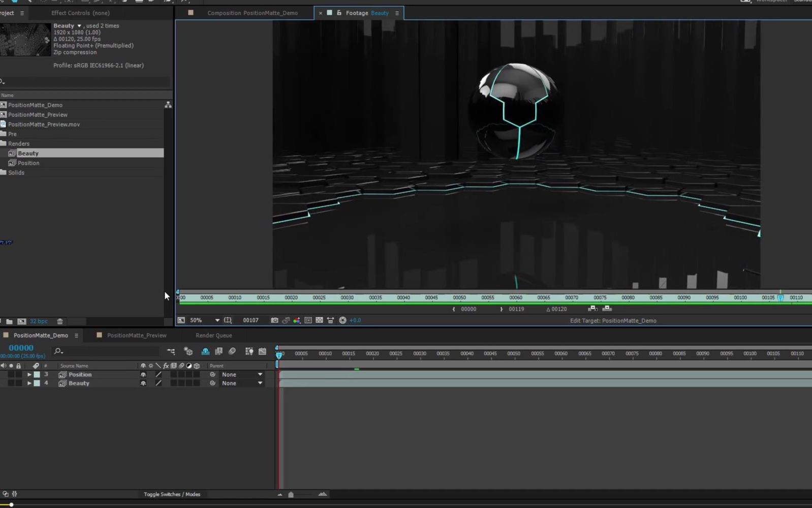Image resolution: width=812 pixels, height=508 pixels.
Task: Click the overlay edit icon
Action: coord(607,309)
